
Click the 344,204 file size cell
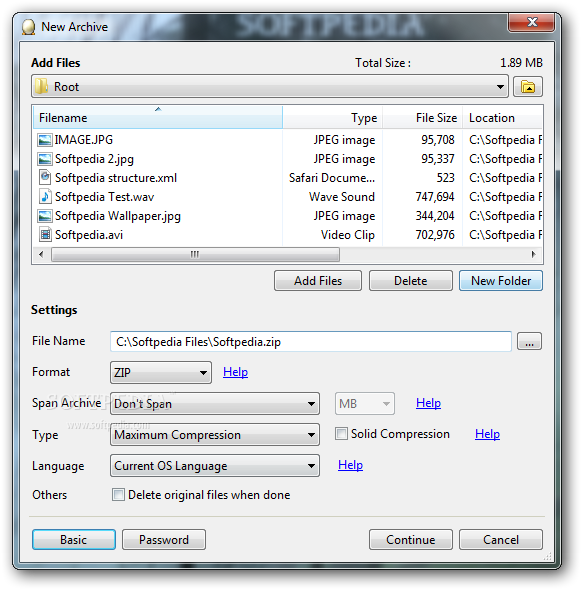point(435,216)
